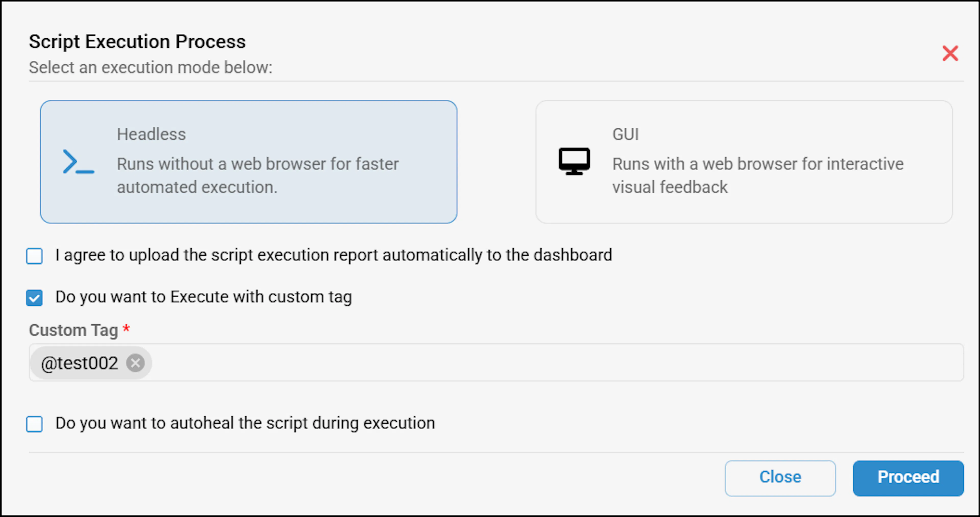Click the 'Runs without a web browser' description
The image size is (980, 517).
point(258,175)
